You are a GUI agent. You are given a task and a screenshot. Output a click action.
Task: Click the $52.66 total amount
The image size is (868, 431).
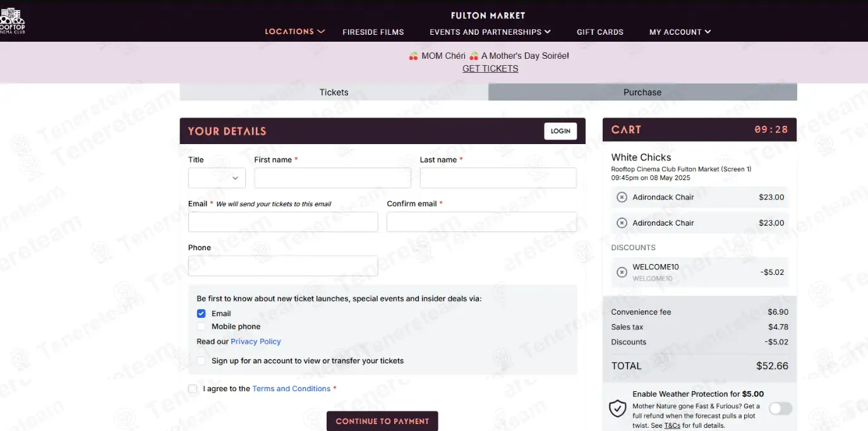click(x=772, y=366)
